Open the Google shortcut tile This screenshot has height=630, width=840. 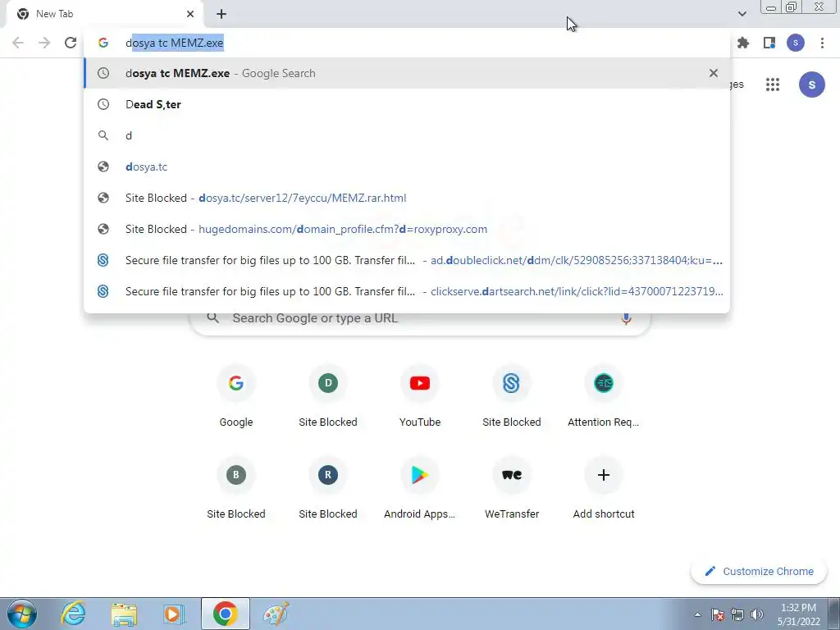point(236,397)
